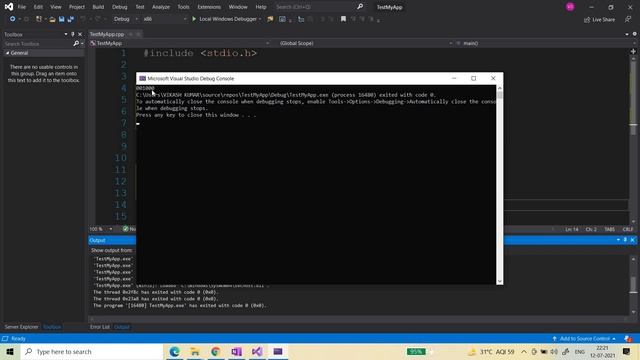Screen dimensions: 640x360
Task: Click the Visual Studio taskbar icon
Action: [257, 351]
